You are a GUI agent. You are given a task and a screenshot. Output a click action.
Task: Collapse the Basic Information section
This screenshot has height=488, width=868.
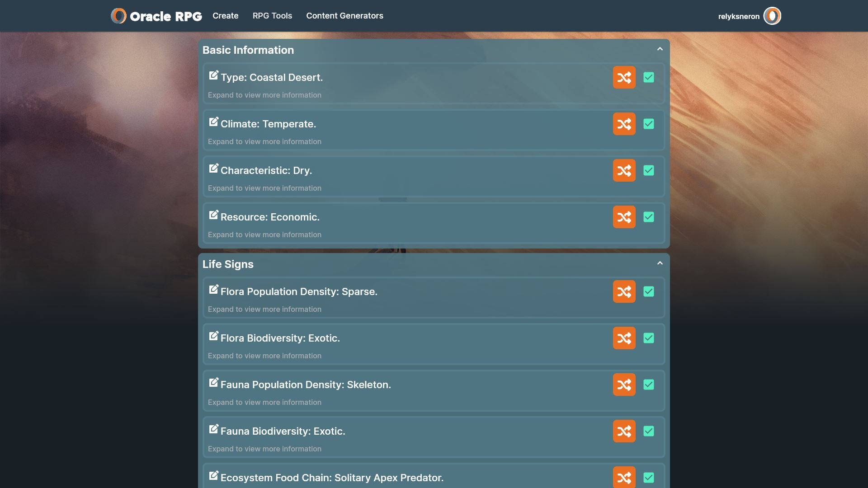click(x=660, y=49)
